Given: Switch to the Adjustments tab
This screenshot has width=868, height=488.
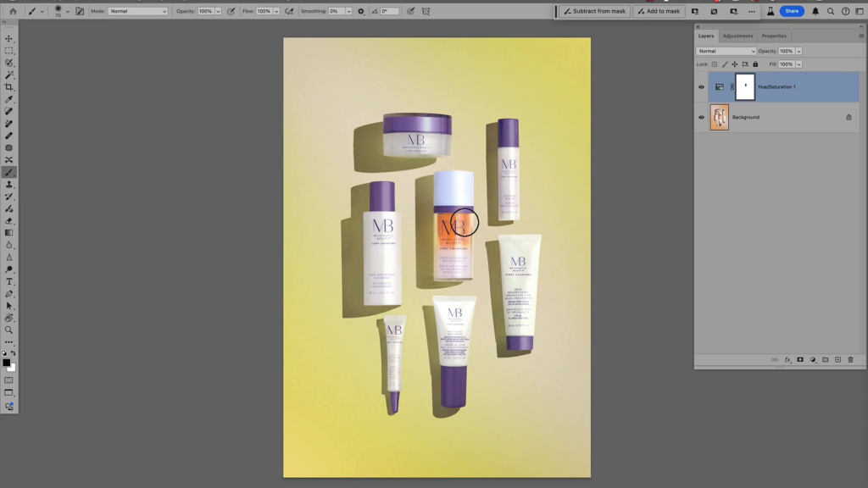Looking at the screenshot, I should click(x=737, y=36).
